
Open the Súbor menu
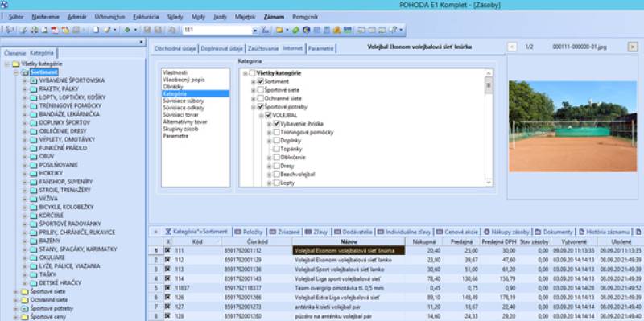pos(16,17)
